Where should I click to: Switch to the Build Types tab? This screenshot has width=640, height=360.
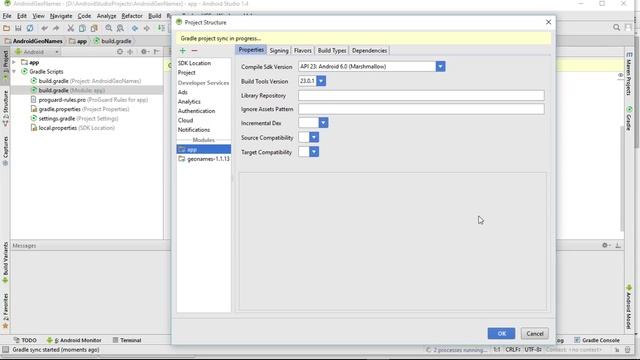332,51
